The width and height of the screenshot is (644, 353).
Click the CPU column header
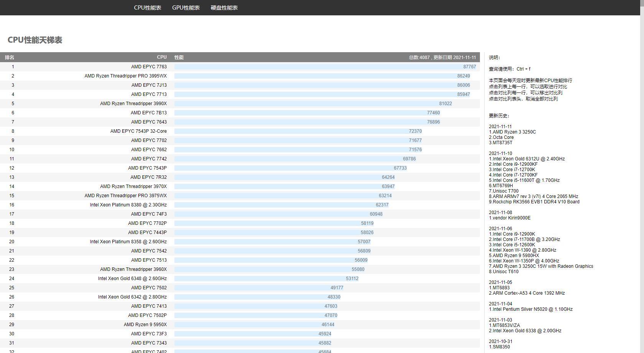coord(161,57)
